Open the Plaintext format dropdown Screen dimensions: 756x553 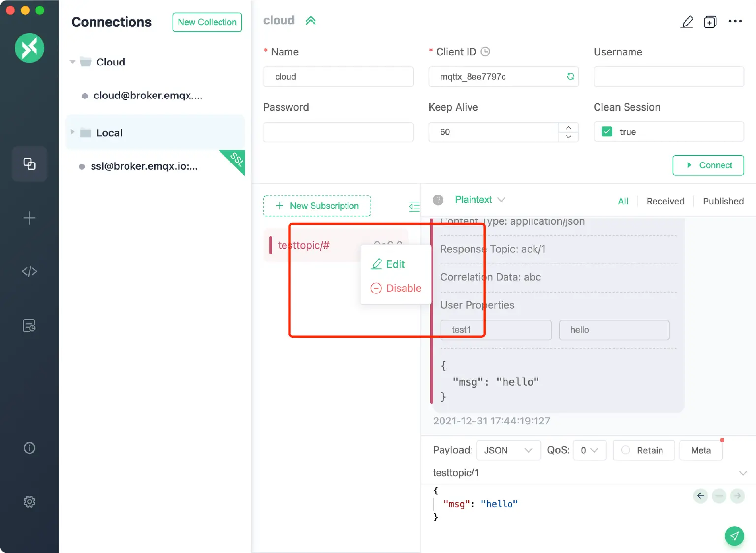(480, 200)
